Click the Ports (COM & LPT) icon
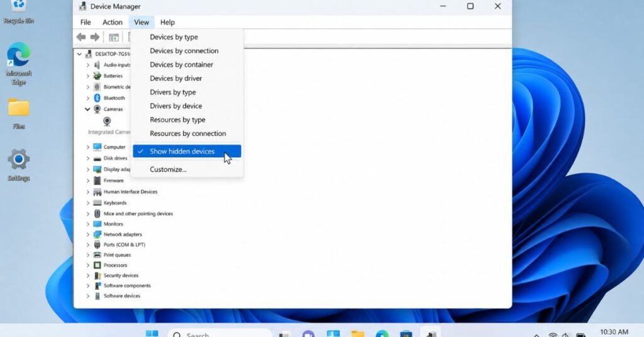Screen dimensions: 644x337 [97, 245]
